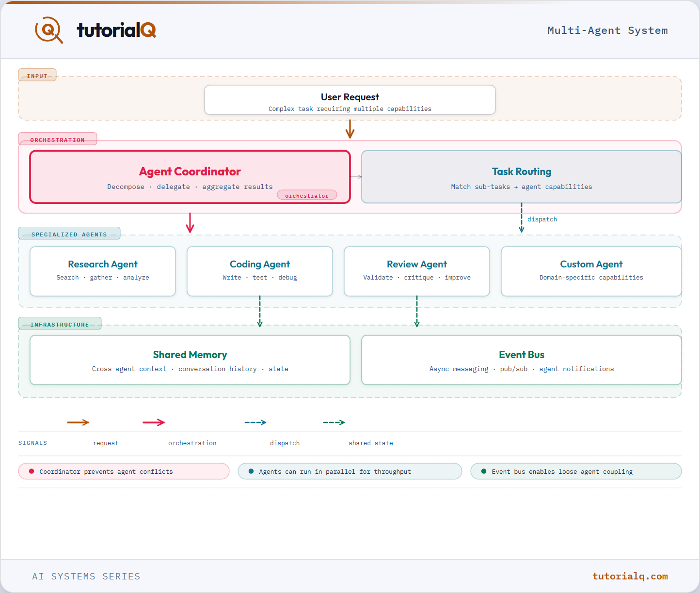Select the User Request card
This screenshot has height=593, width=700.
(350, 100)
